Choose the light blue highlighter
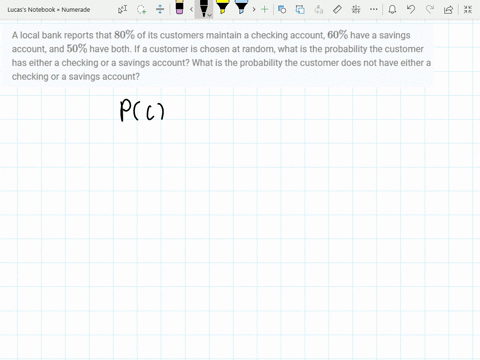 [241, 7]
